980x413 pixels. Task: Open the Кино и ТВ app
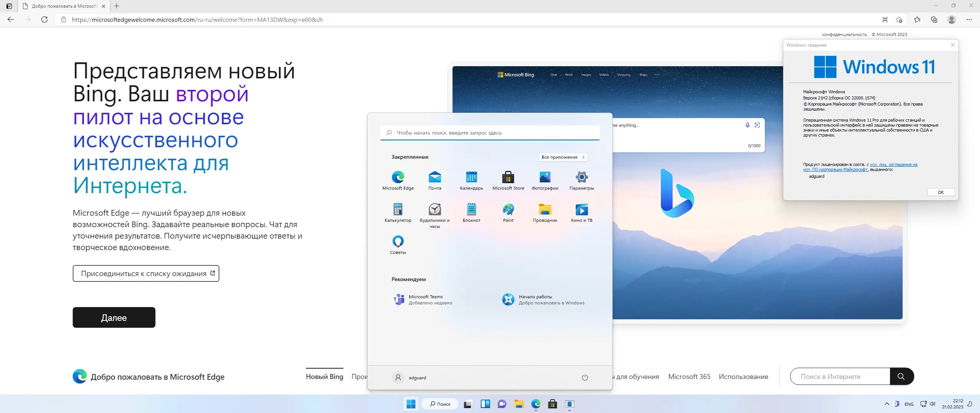tap(581, 210)
